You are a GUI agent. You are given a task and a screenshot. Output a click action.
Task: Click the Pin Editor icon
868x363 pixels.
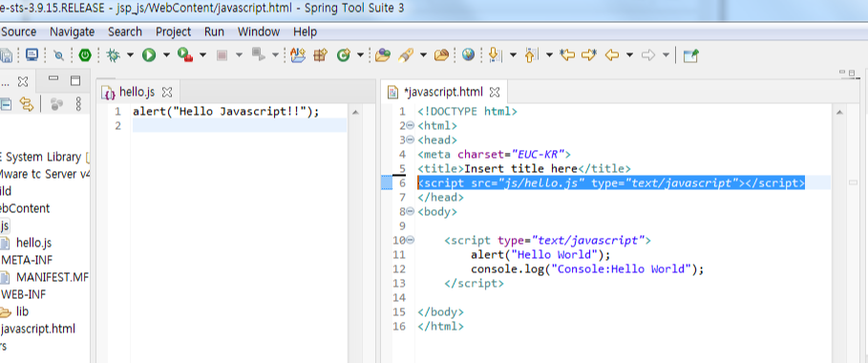(690, 54)
